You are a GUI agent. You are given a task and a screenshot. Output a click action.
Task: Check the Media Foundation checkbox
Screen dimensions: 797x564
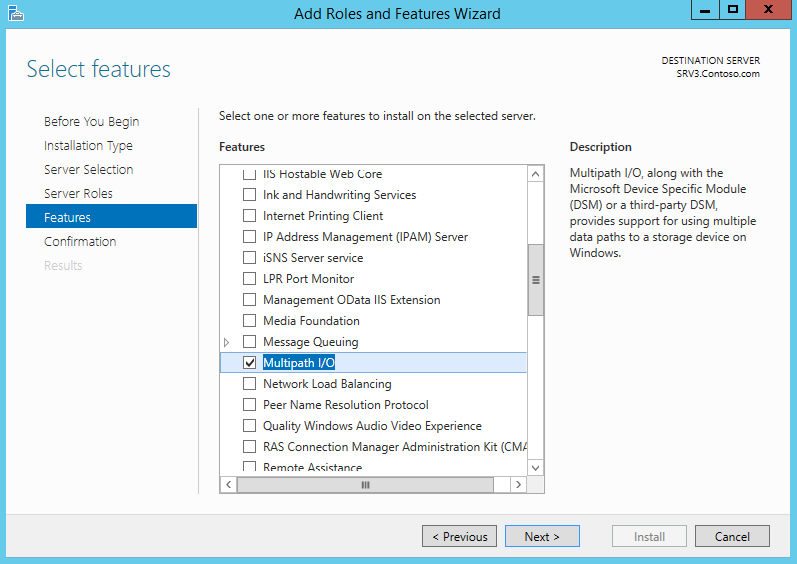point(250,321)
